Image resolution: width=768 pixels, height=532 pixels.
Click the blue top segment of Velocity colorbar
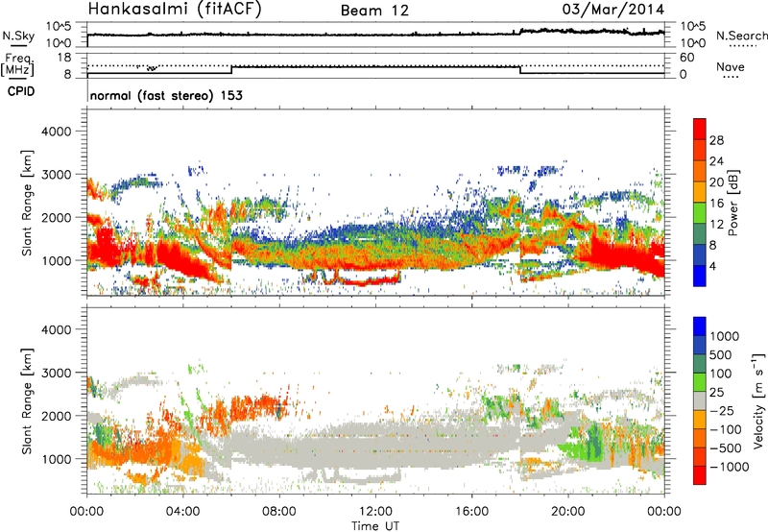[700, 326]
